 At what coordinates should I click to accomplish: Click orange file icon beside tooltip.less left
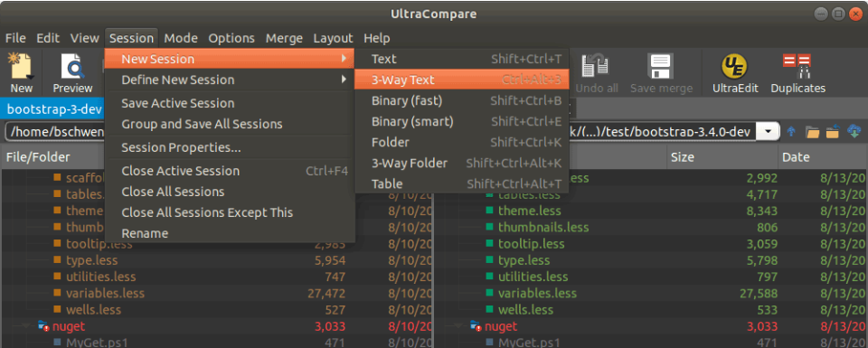pos(57,244)
